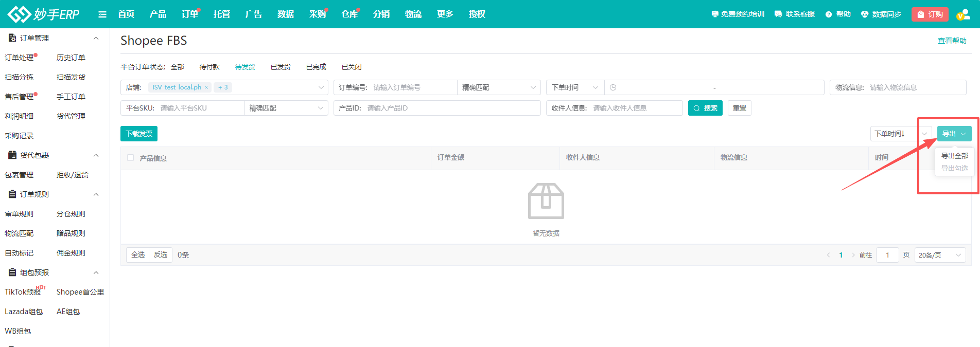Viewport: 980px width, 347px height.
Task: Collapse the 货代包裹 sidebar section
Action: tap(96, 155)
